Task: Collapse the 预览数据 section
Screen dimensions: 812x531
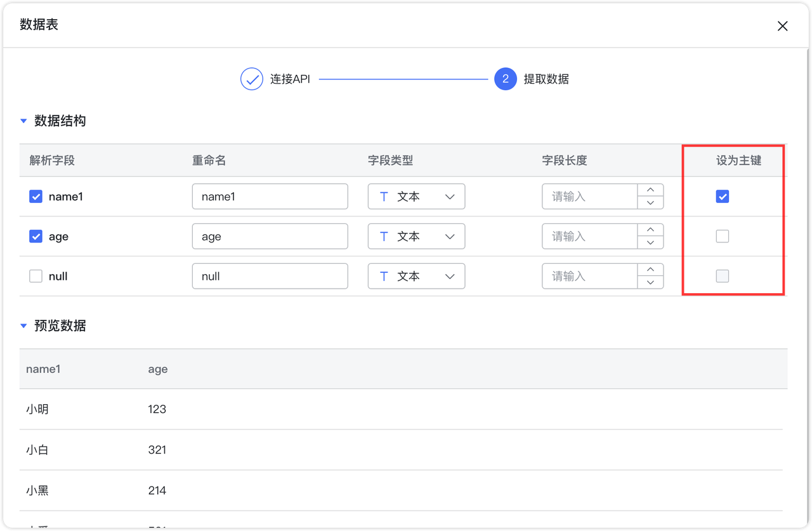Action: 23,326
